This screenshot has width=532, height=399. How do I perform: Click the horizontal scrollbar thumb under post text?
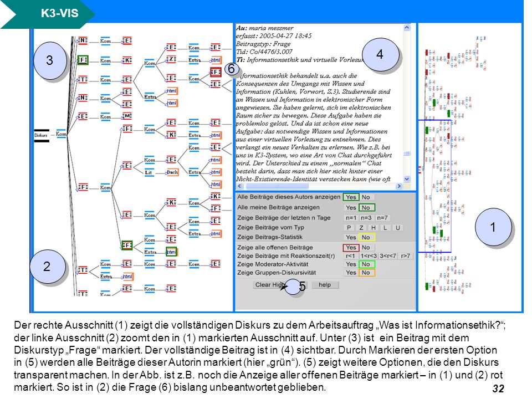(x=277, y=186)
